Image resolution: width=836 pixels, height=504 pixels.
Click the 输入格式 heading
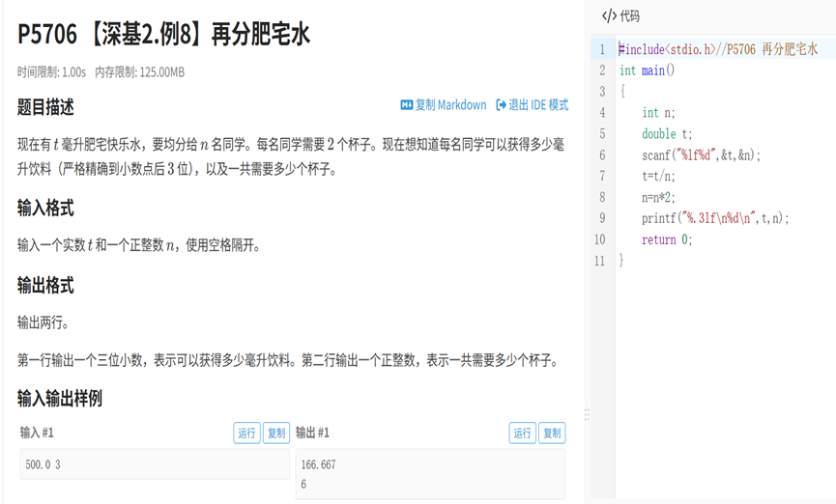click(x=45, y=208)
